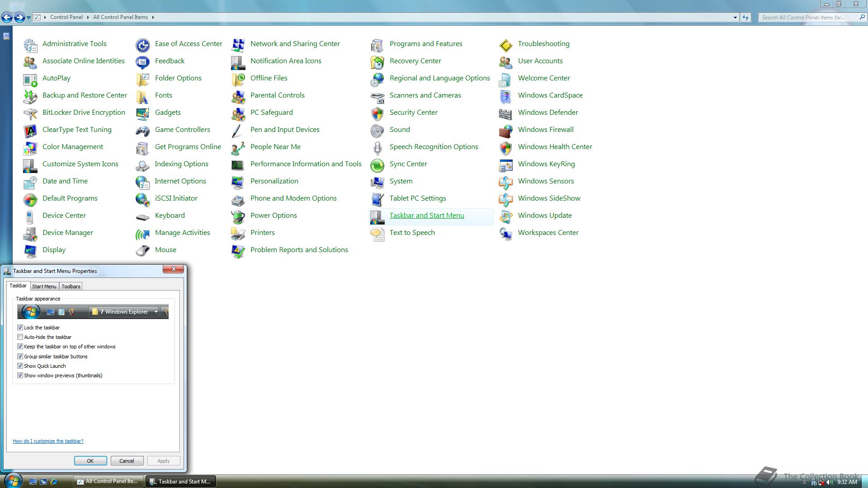Open the Mouse icon
This screenshot has height=488, width=868.
click(143, 251)
